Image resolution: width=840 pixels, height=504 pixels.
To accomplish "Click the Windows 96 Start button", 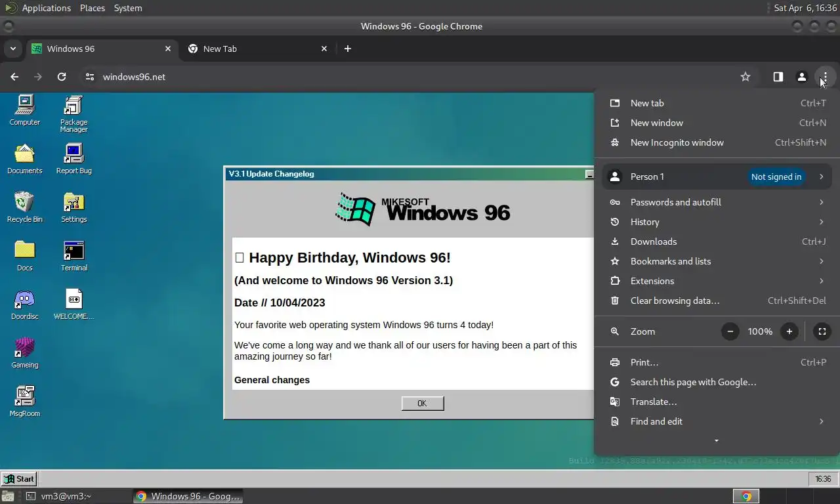I will coord(18,478).
